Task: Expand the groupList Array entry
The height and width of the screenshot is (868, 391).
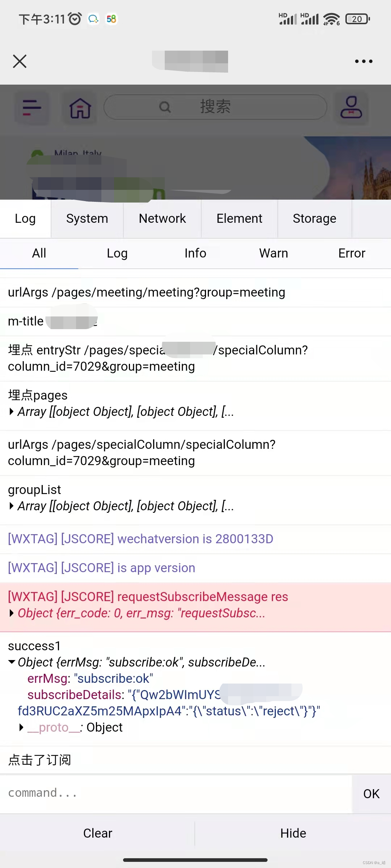Action: coord(12,506)
